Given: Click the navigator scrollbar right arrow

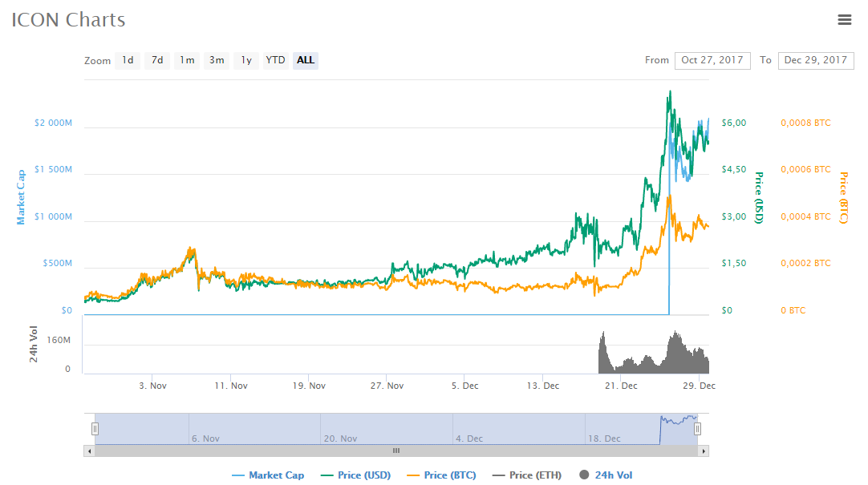Looking at the screenshot, I should [704, 451].
